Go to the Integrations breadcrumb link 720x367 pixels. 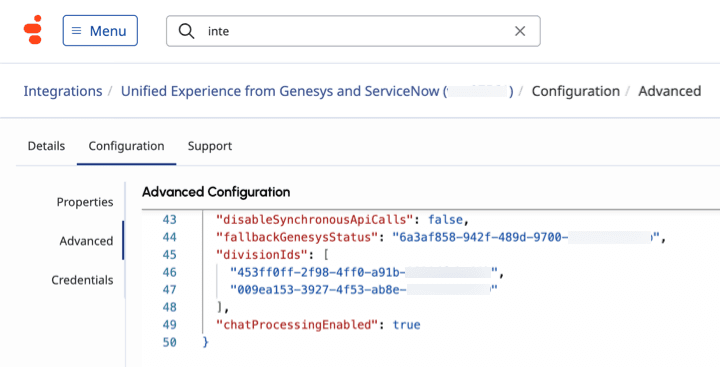[63, 91]
